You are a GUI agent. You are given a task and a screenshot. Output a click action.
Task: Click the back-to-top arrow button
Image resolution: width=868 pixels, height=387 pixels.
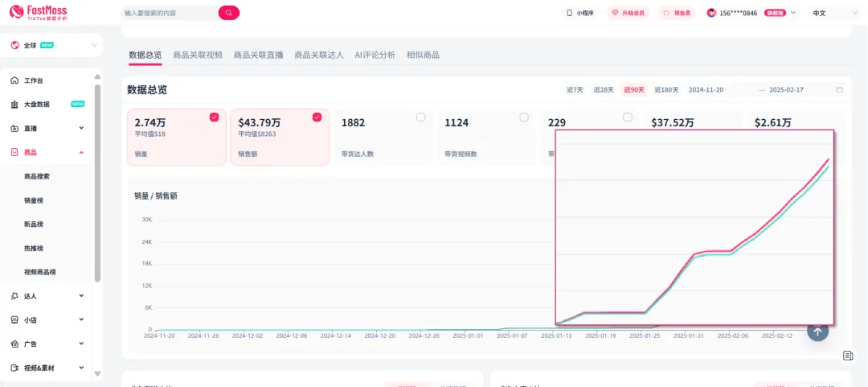click(x=817, y=331)
